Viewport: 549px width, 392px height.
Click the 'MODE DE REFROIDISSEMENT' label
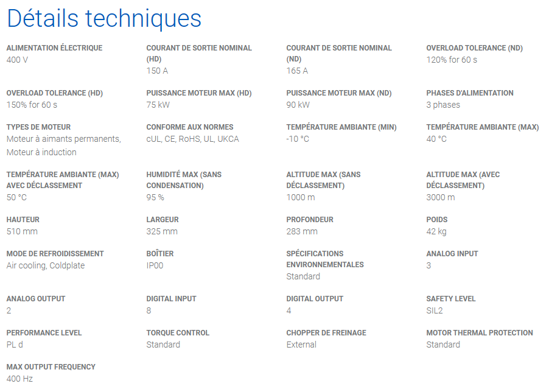pos(55,254)
